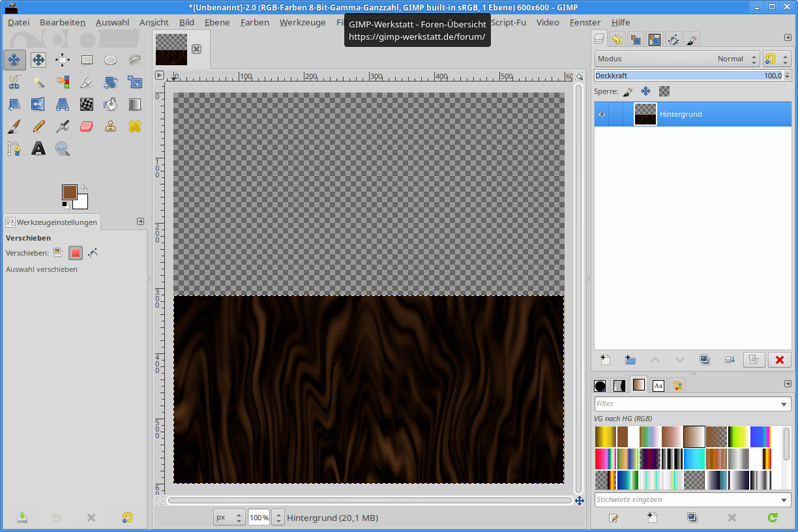This screenshot has width=798, height=532.
Task: Choose the Zoom magnifier tool
Action: 63,149
